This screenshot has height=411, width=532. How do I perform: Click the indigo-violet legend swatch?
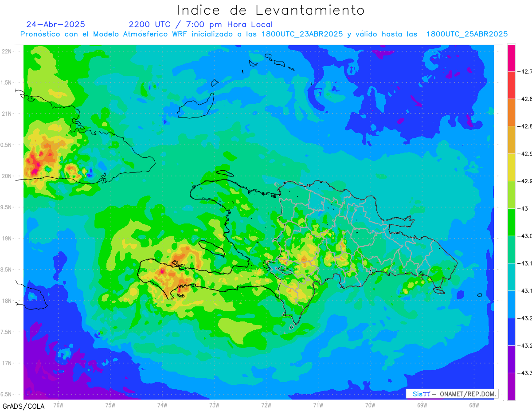click(511, 360)
